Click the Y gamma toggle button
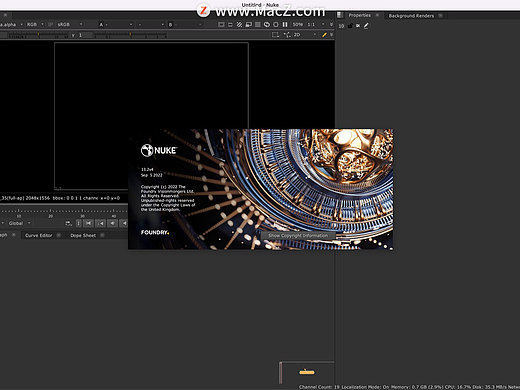This screenshot has width=520, height=390. point(73,35)
